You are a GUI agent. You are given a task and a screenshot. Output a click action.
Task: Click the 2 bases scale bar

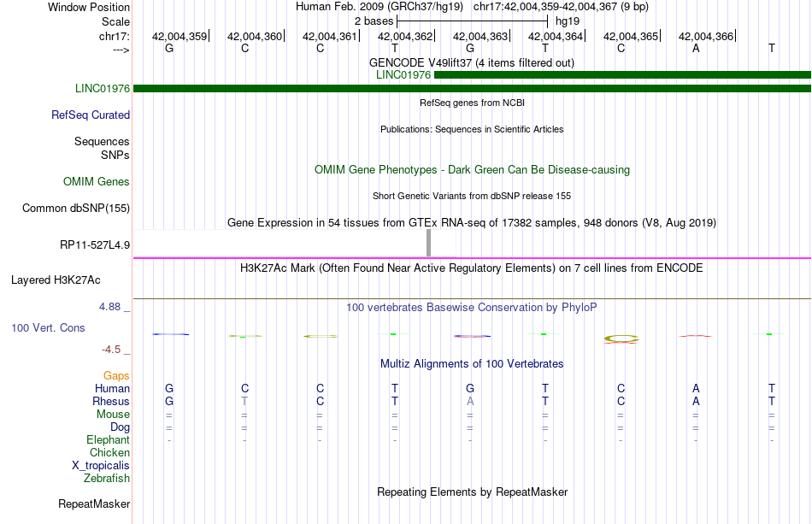pyautogui.click(x=472, y=21)
